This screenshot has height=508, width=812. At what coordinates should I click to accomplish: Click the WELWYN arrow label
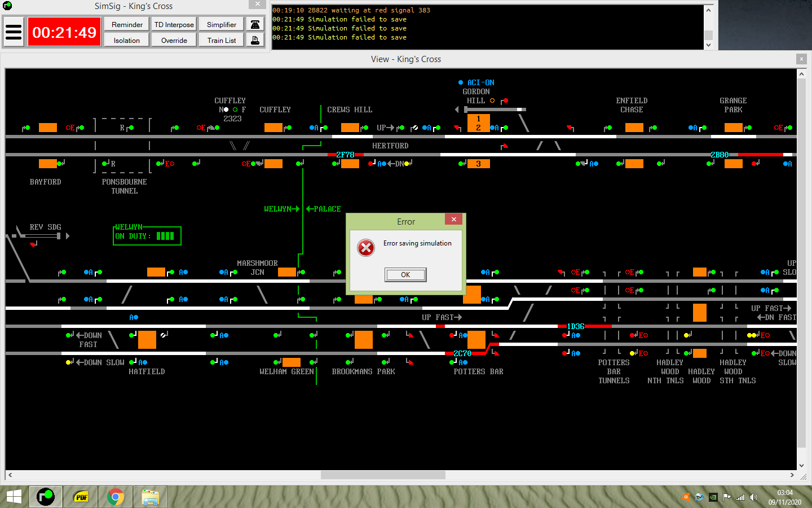[282, 209]
